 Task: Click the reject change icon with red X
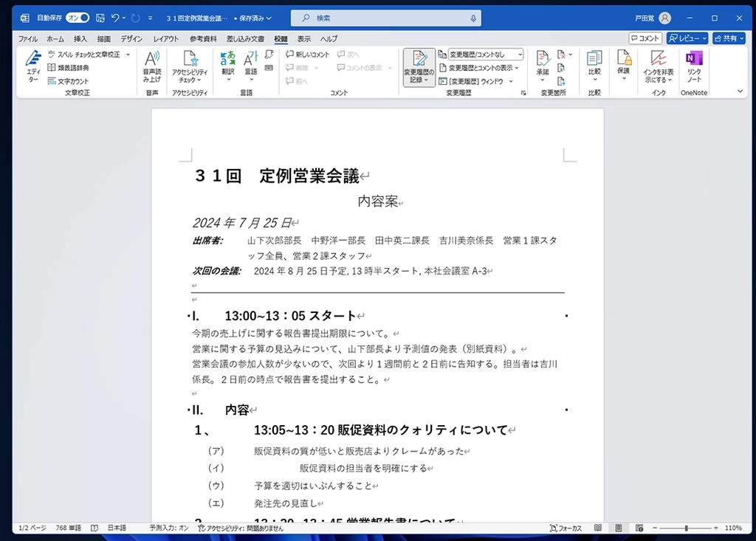561,55
